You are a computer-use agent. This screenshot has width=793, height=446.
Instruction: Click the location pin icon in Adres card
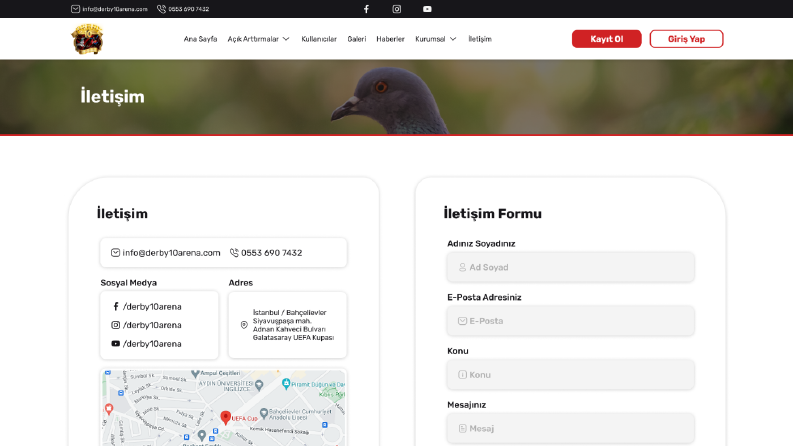(x=244, y=325)
